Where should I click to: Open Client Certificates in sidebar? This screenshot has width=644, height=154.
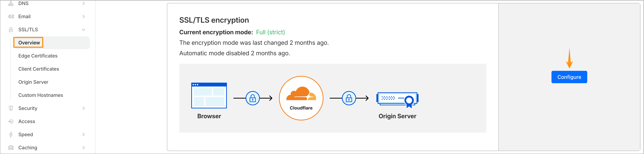[39, 69]
